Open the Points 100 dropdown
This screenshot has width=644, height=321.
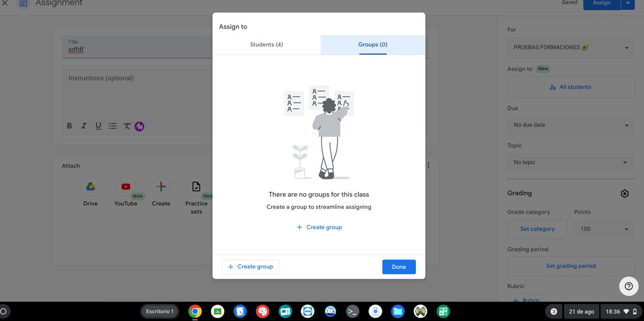click(604, 229)
